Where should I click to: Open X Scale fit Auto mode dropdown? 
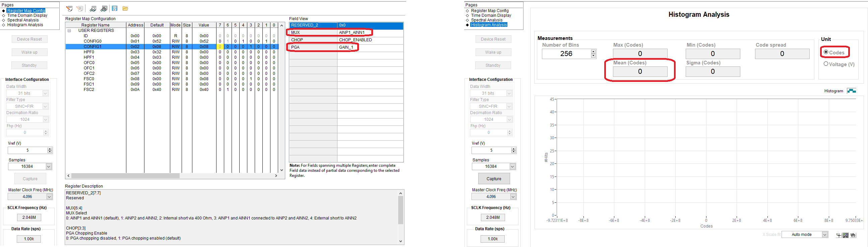(825, 235)
